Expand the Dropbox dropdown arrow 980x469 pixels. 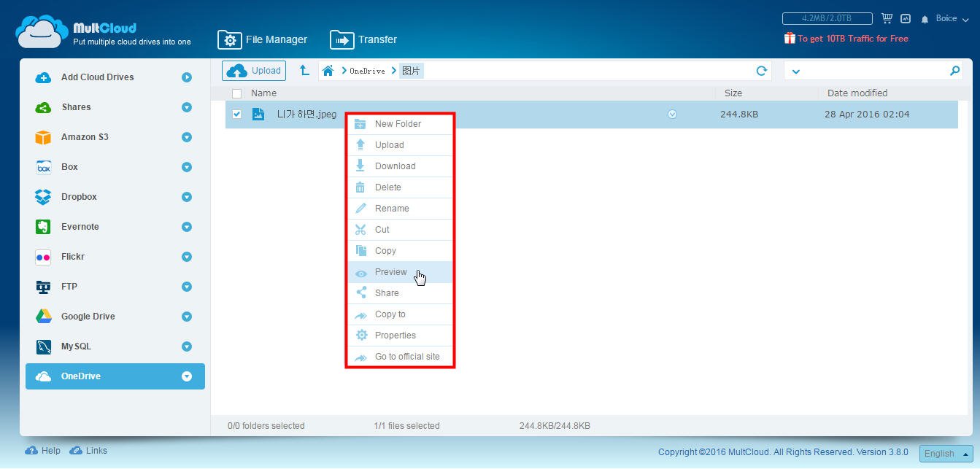(x=187, y=197)
